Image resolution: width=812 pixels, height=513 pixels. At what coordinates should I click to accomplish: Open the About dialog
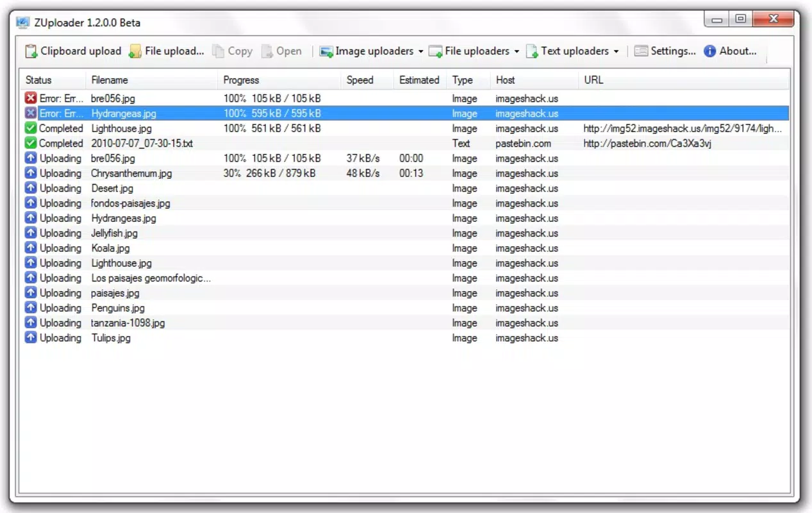coord(730,51)
